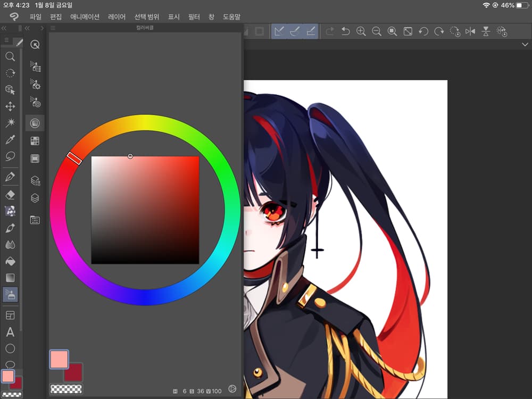Screen dimensions: 532x399
Task: Toggle Snap to Grid
Action: pyautogui.click(x=311, y=31)
